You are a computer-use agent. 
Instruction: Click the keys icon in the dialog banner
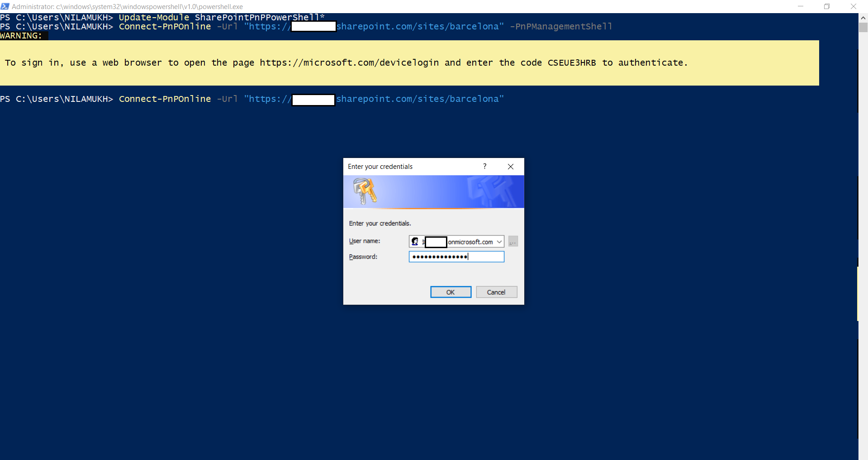365,191
